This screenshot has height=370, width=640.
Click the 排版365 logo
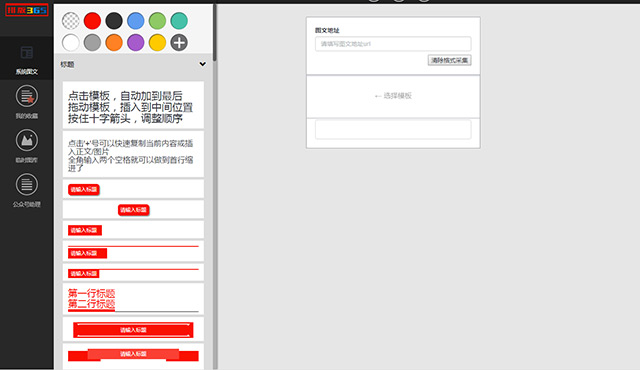(x=27, y=10)
